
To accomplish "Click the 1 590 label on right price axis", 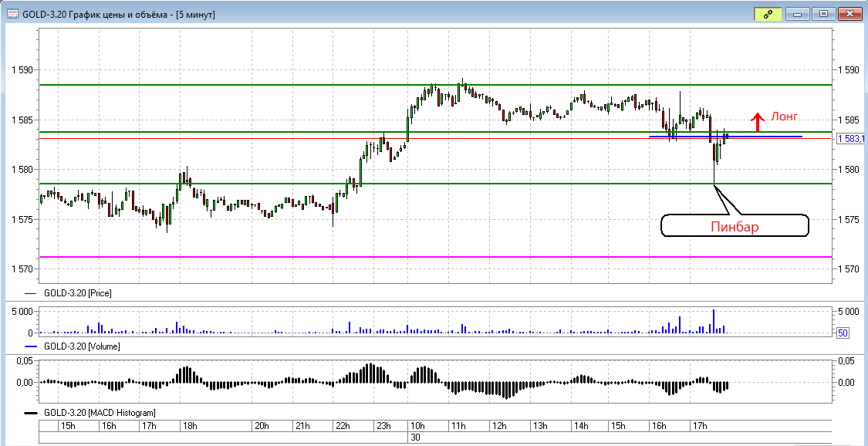I will point(848,70).
